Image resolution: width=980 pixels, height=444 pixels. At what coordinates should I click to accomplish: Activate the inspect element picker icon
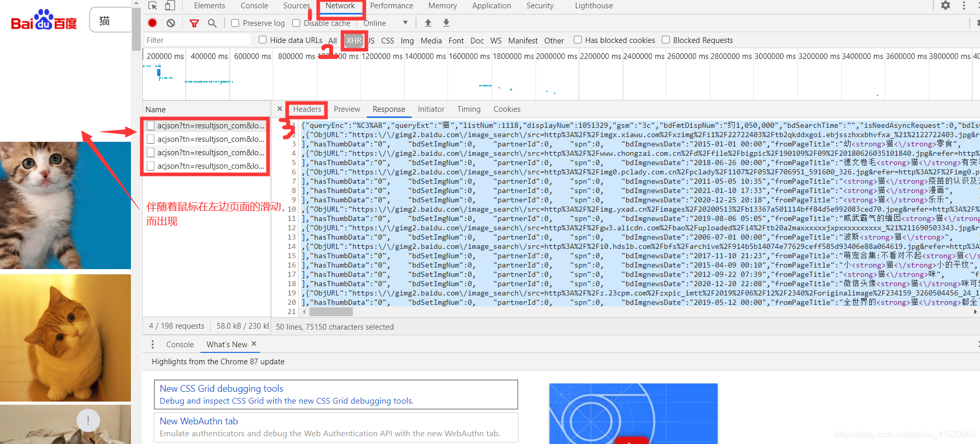[x=153, y=6]
